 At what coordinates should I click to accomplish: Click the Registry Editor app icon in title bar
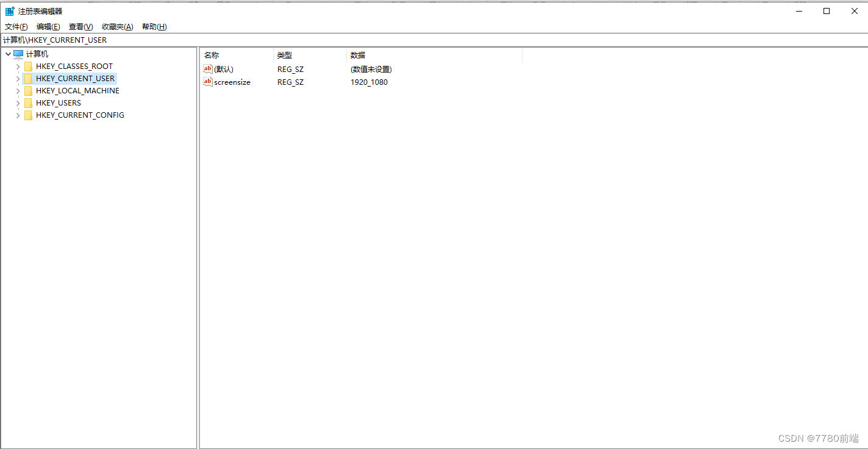pos(10,11)
